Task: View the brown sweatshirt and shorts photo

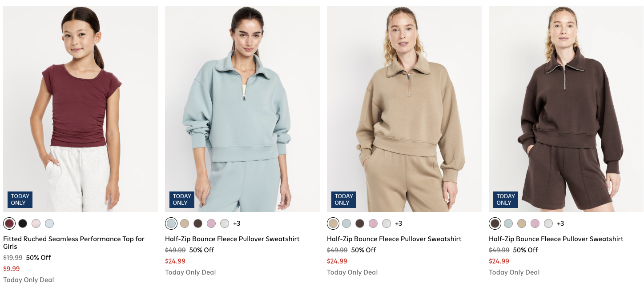Action: pos(566,108)
